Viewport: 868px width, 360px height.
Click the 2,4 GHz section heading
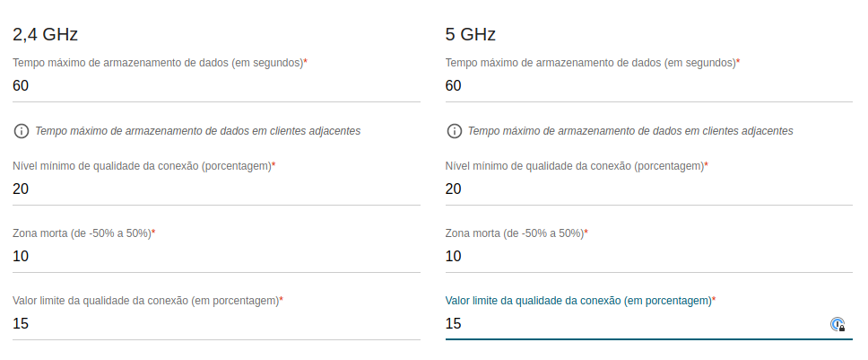tap(46, 34)
